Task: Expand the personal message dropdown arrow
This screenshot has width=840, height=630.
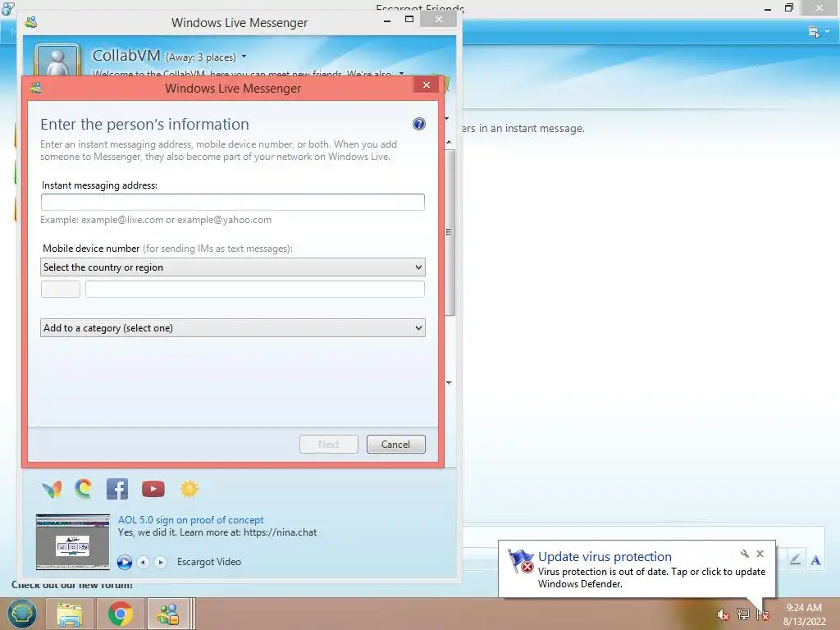Action: click(401, 73)
